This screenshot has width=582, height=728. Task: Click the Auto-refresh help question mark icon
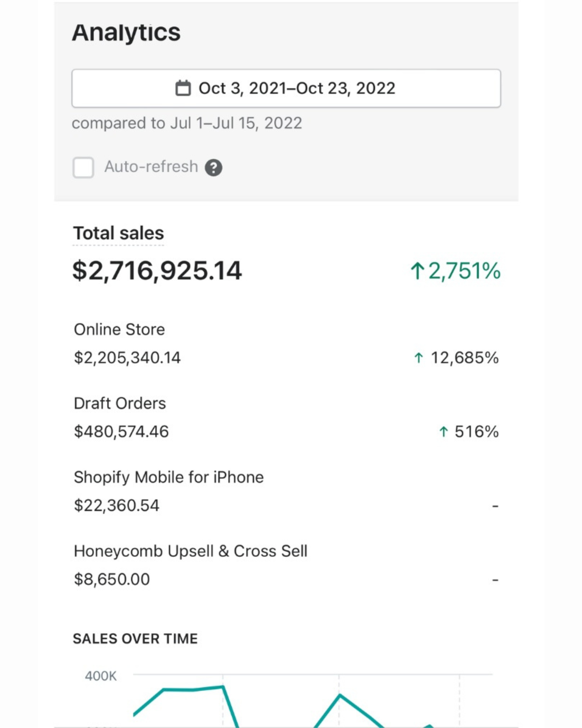(x=213, y=168)
